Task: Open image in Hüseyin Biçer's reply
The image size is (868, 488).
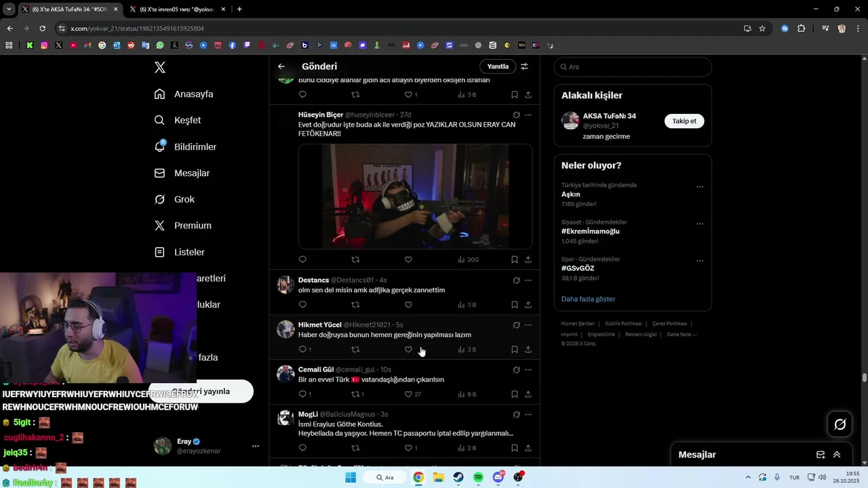Action: (415, 197)
